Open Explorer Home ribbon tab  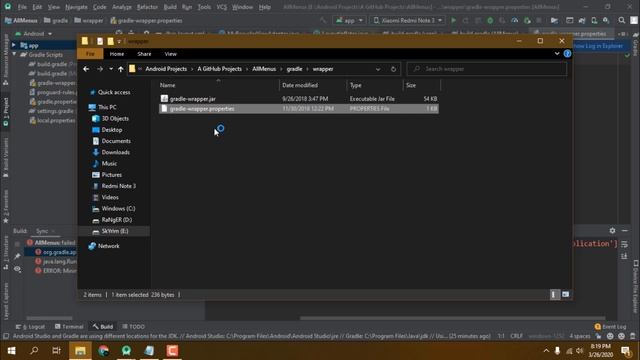[117, 54]
